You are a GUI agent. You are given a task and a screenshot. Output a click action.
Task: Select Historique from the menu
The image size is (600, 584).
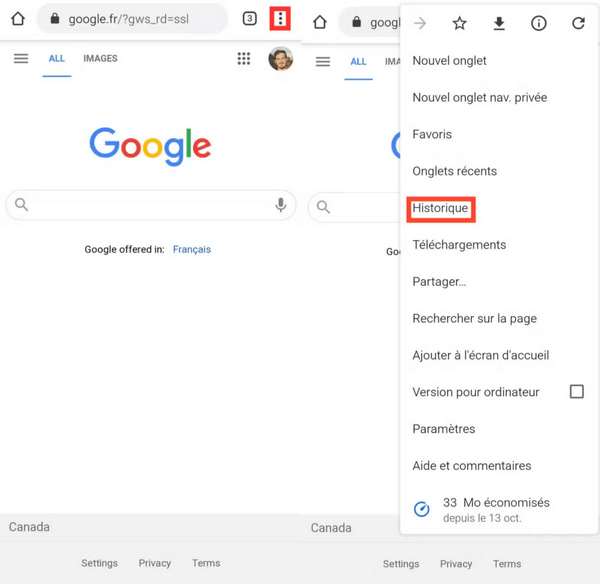pyautogui.click(x=441, y=208)
